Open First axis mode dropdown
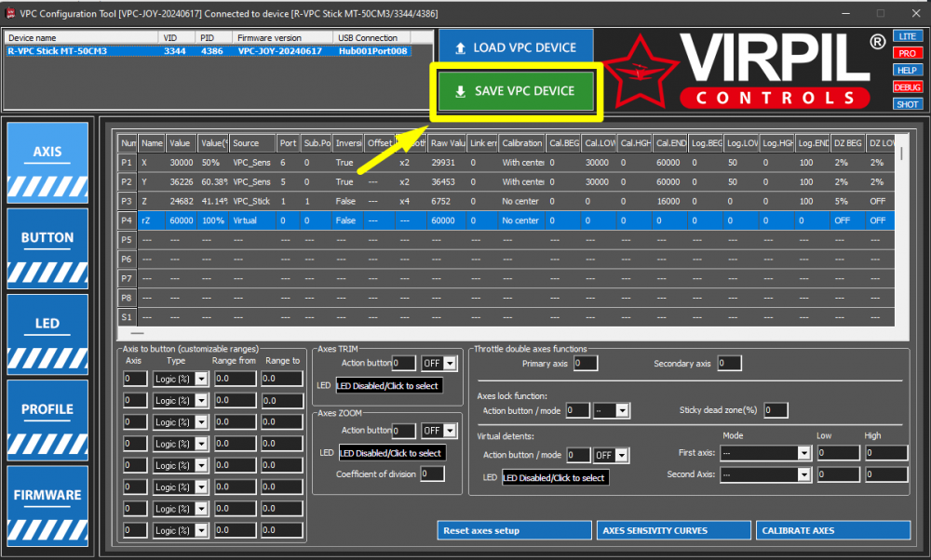Image resolution: width=931 pixels, height=560 pixels. [804, 453]
